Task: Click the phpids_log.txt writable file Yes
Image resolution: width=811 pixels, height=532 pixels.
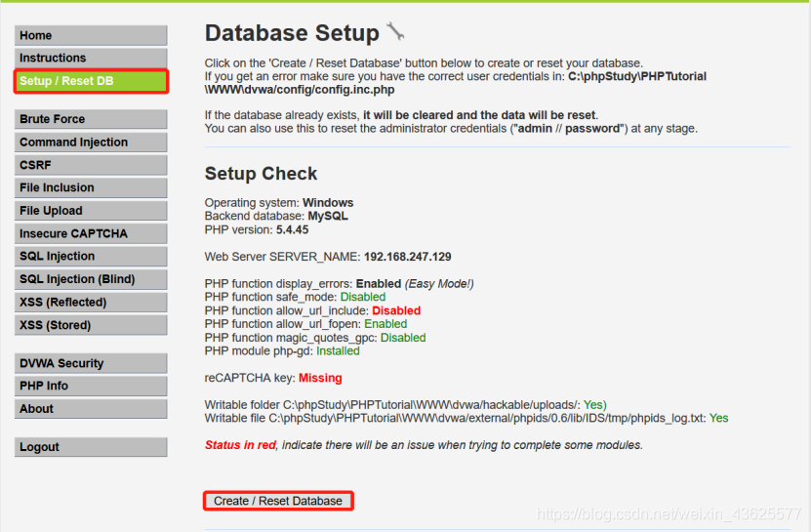Action: point(718,418)
